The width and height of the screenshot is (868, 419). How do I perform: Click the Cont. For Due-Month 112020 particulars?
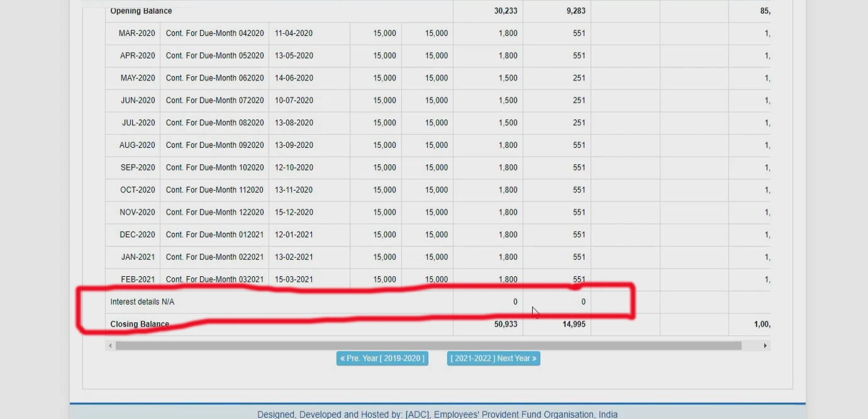pyautogui.click(x=214, y=190)
